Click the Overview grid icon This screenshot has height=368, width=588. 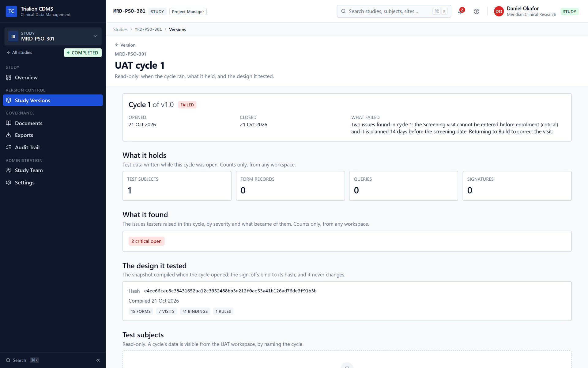coord(9,78)
